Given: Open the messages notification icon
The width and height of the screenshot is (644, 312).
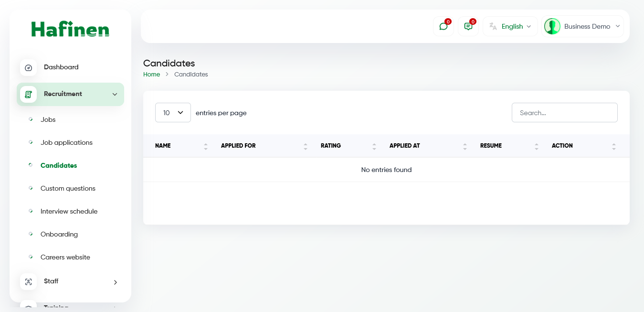Looking at the screenshot, I should click(x=468, y=26).
